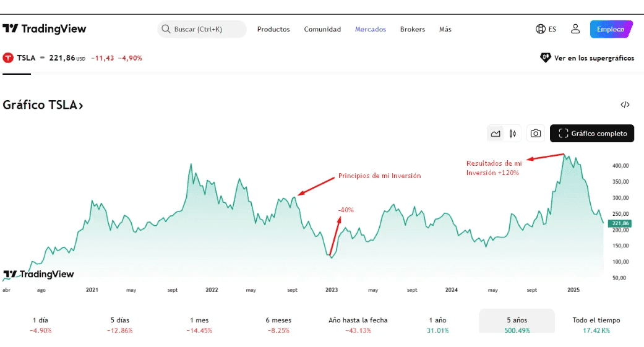644x347 pixels.
Task: Select the Todo el tiempo range
Action: tap(596, 325)
